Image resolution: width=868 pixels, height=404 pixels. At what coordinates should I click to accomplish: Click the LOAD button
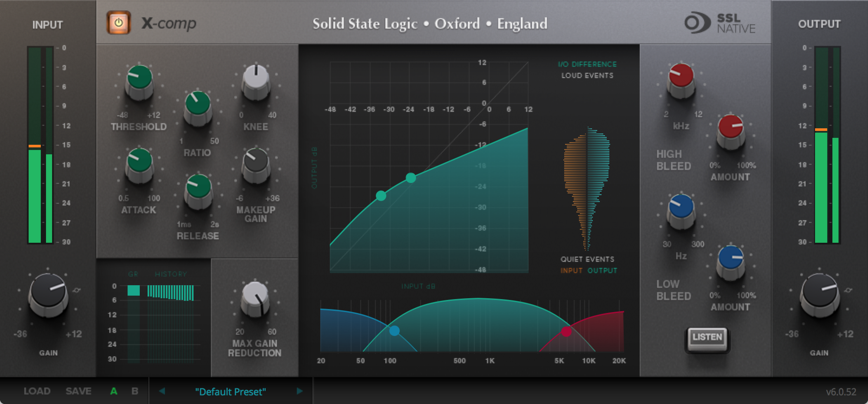(37, 391)
